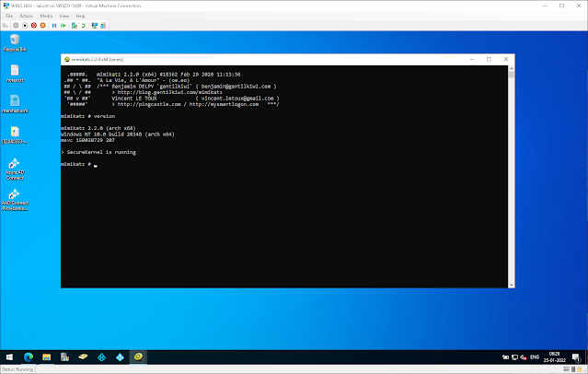Viewport: 588px width, 374px height.
Task: Click the "mimikatz # version" command line
Action: click(88, 116)
